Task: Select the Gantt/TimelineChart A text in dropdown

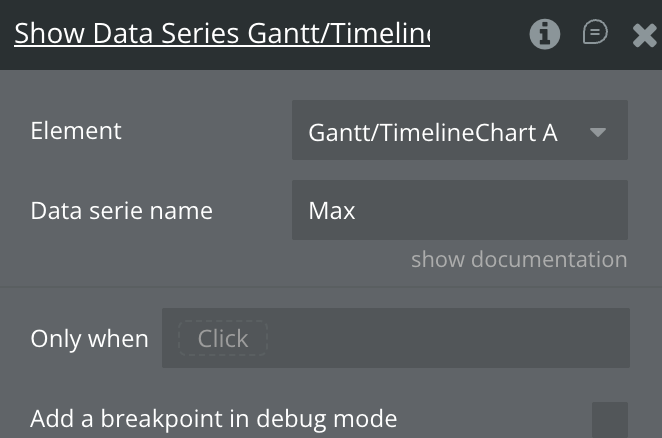Action: [x=432, y=131]
